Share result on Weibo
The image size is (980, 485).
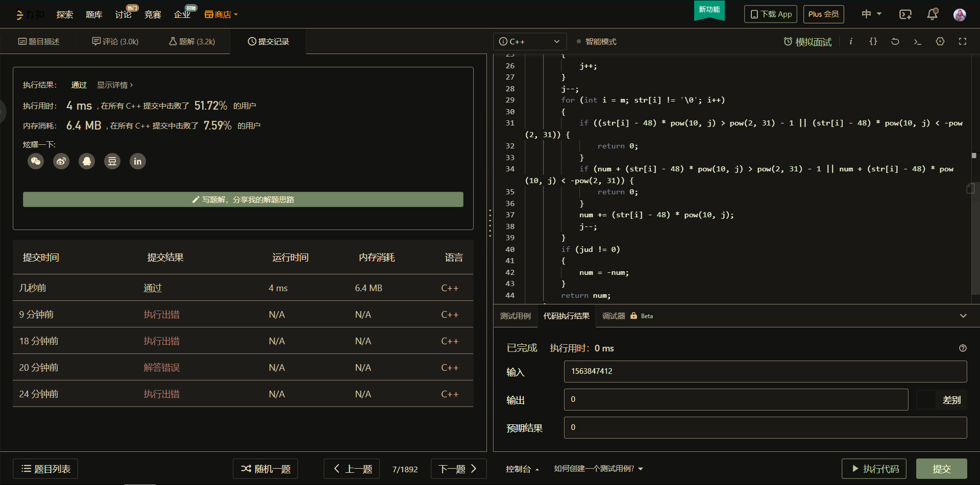[x=61, y=162]
